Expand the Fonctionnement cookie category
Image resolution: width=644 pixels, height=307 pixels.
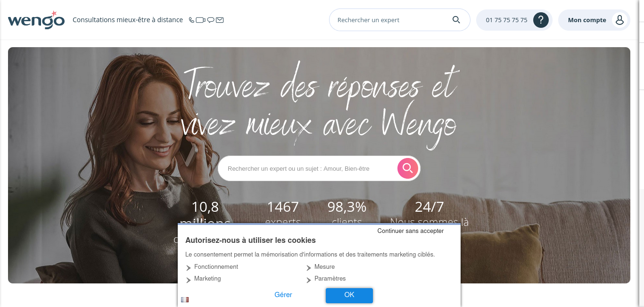(212, 267)
